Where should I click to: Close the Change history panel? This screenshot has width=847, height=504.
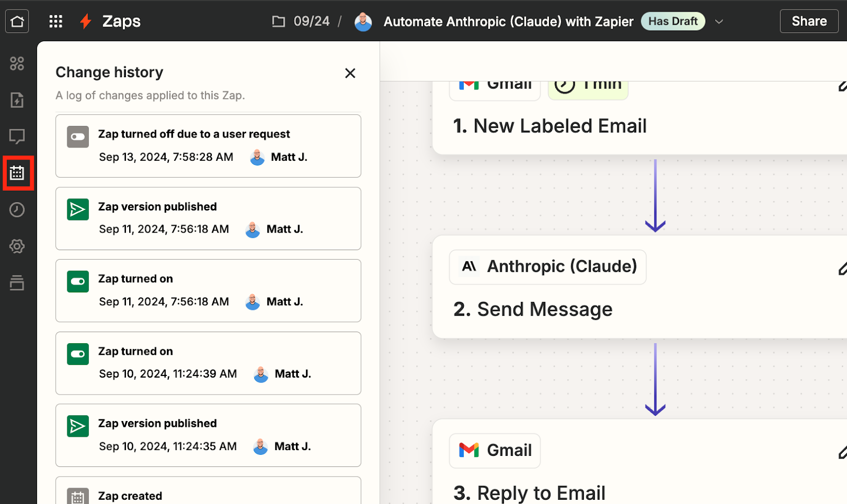[x=350, y=73]
